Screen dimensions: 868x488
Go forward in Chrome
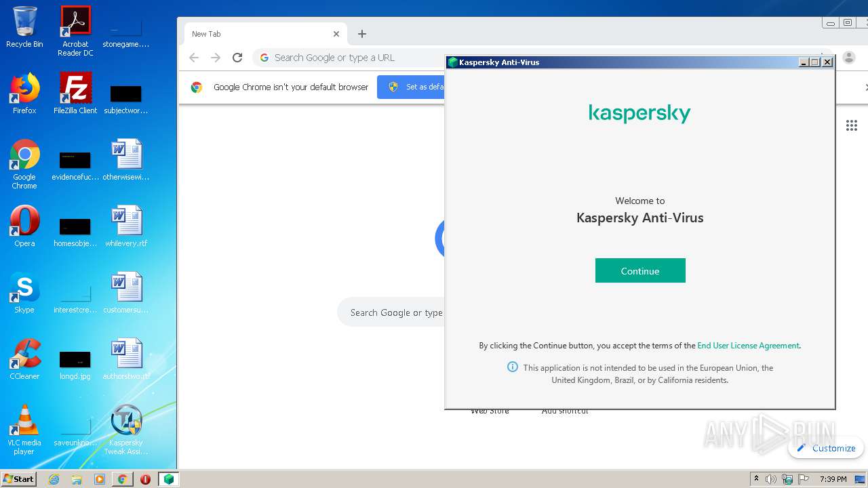coord(216,58)
